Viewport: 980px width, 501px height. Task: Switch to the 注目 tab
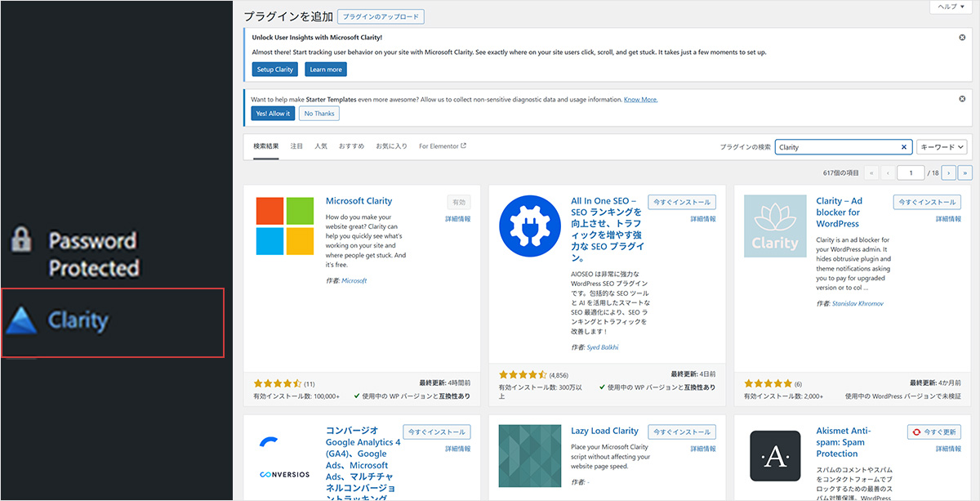click(x=296, y=146)
